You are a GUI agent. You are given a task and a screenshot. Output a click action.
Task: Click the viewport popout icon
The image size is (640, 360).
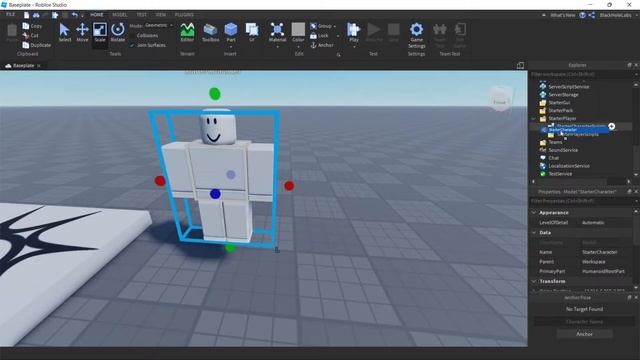[x=520, y=66]
